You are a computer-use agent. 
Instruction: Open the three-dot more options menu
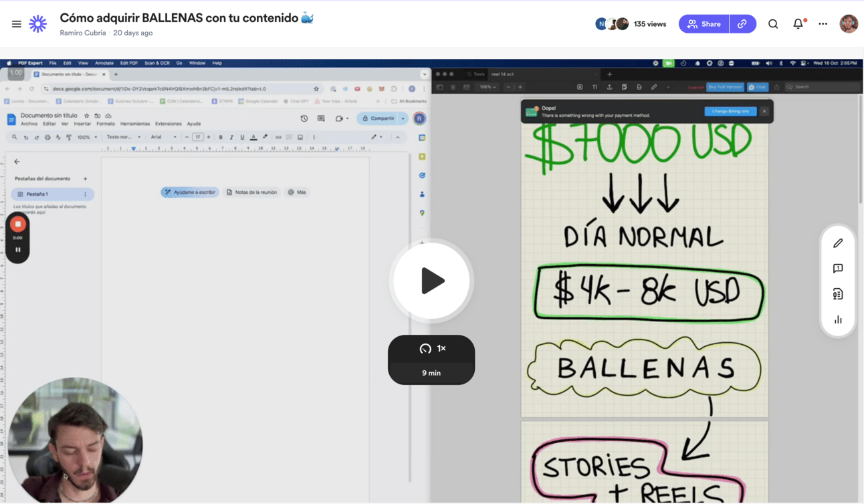823,24
